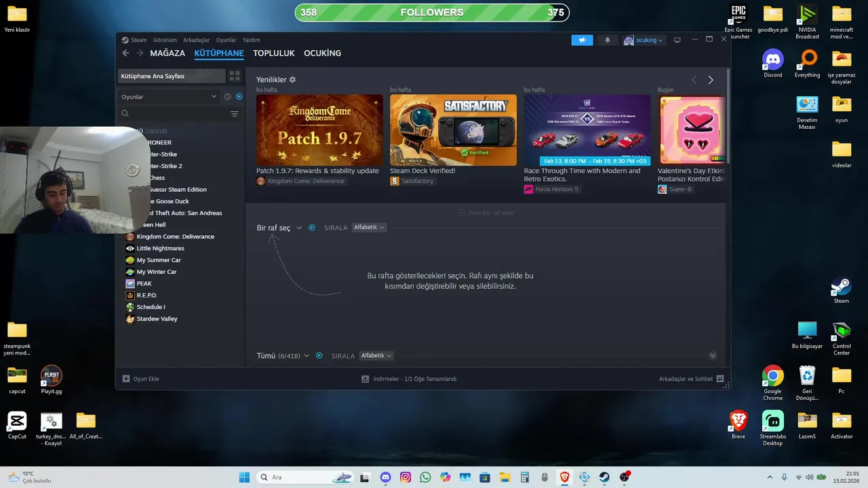Open the Epic Games Launcher shortcut
Screen dimensions: 868x488
coord(738,21)
